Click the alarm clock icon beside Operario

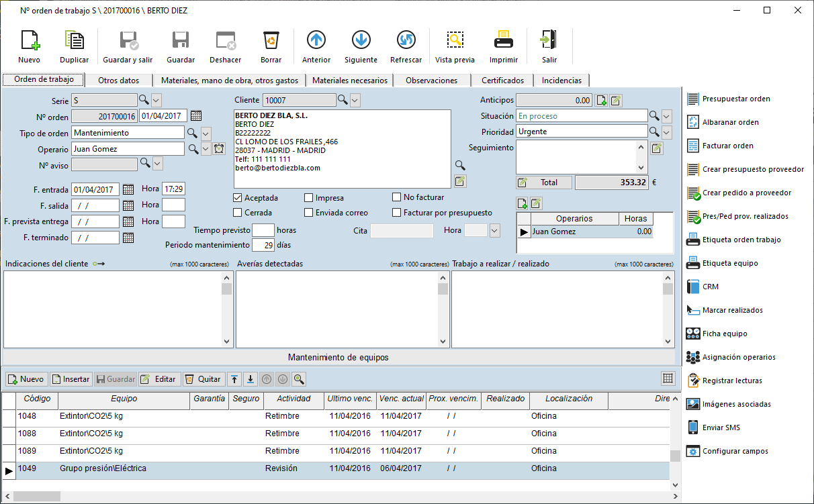(x=219, y=148)
